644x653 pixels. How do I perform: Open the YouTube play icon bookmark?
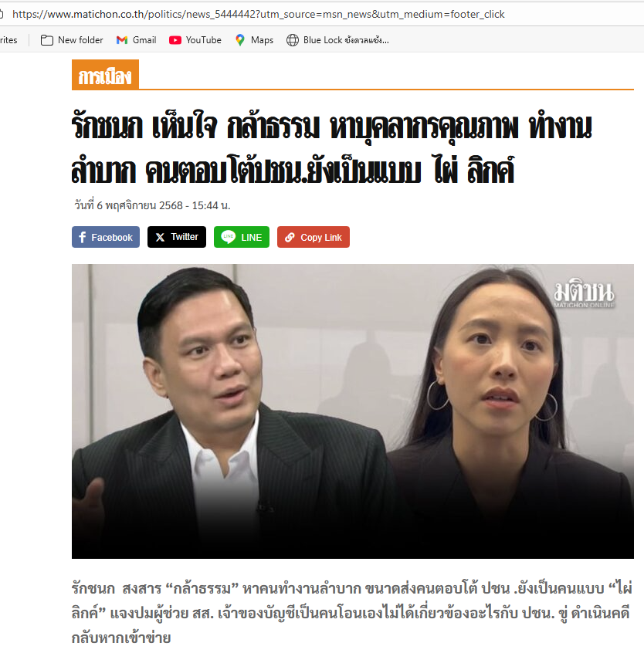175,40
